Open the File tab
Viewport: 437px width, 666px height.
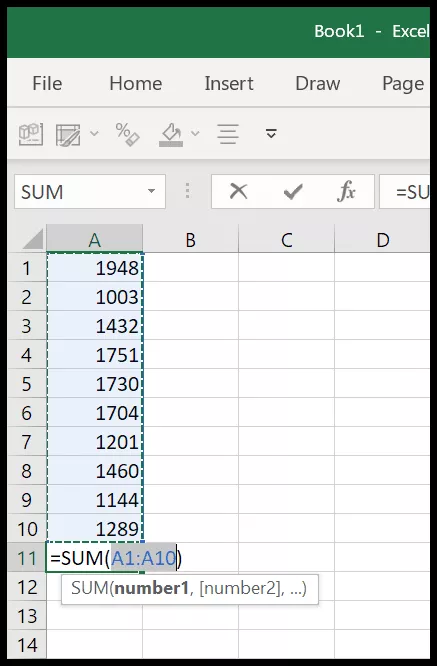(47, 83)
